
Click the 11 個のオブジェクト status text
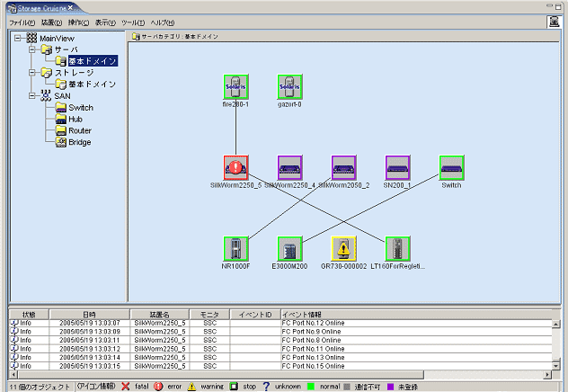40,387
